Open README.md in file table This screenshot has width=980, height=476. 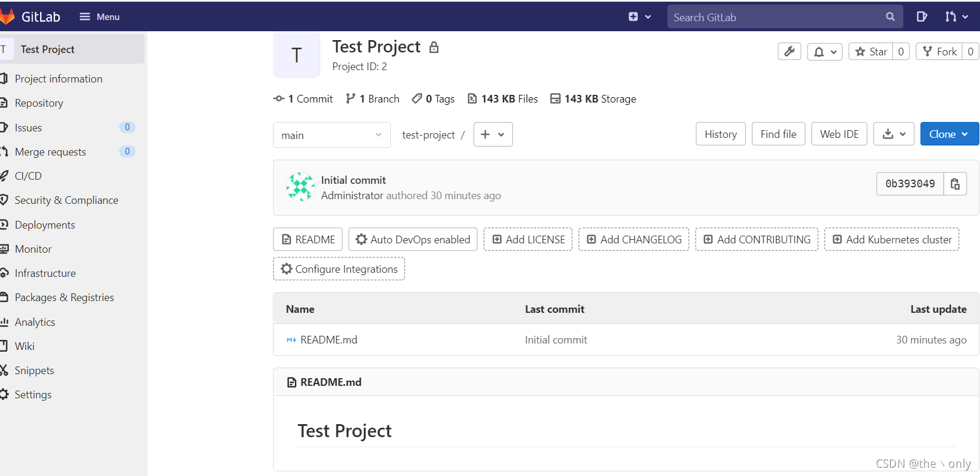pos(328,340)
